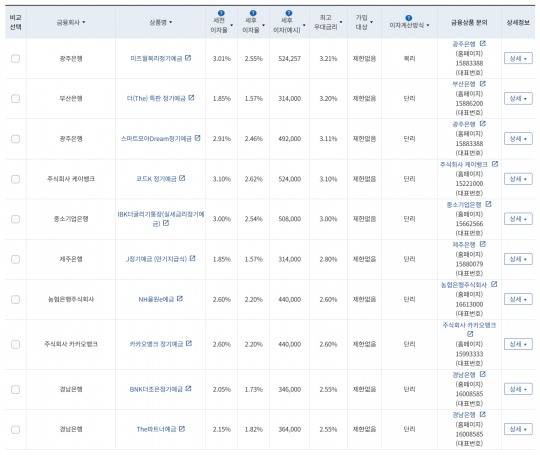The height and width of the screenshot is (455, 540).
Task: Click 광주은행 homepage icon in 미즈월복리정기예금 row
Action: pyautogui.click(x=483, y=43)
